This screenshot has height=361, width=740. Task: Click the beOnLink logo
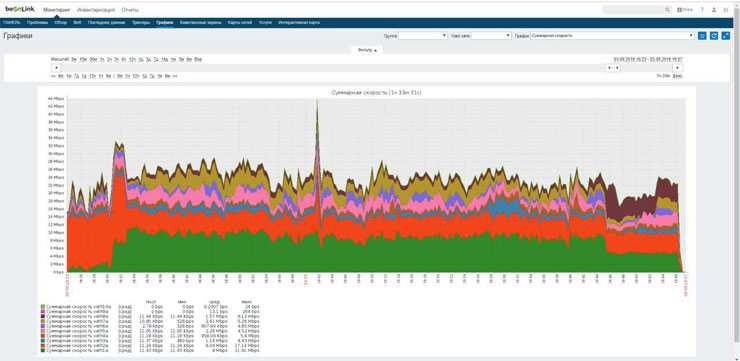[x=20, y=9]
